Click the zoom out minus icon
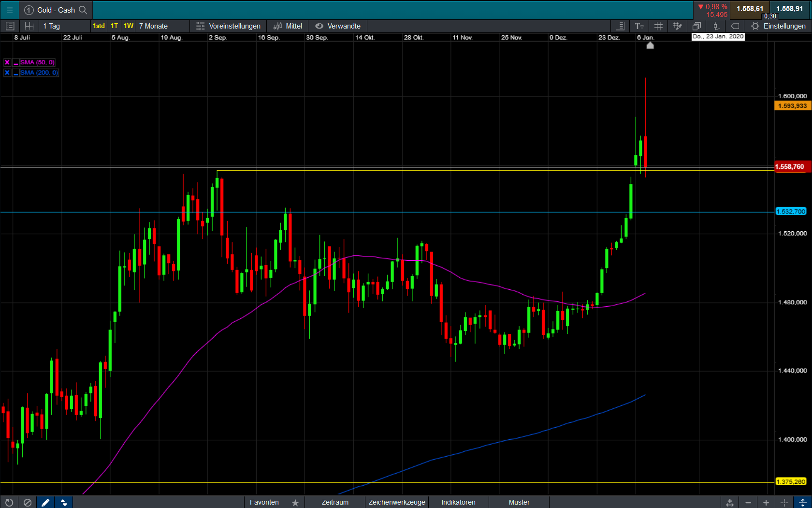 click(748, 502)
